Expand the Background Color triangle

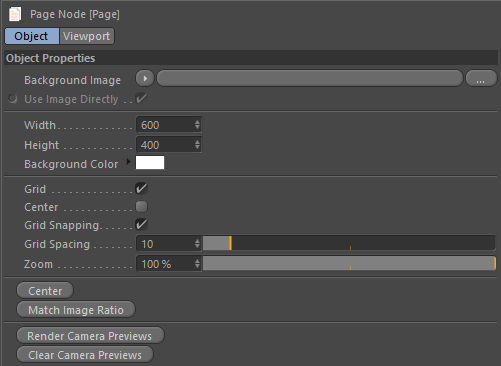128,162
